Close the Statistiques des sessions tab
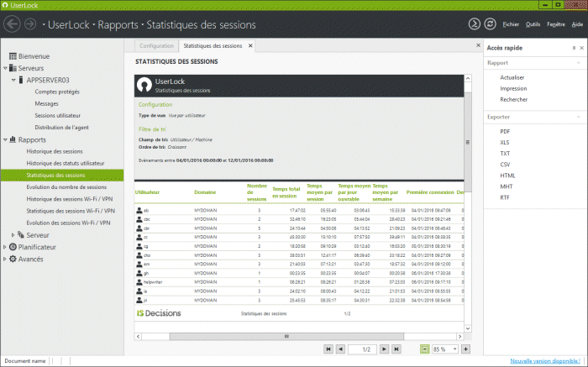 (x=250, y=45)
